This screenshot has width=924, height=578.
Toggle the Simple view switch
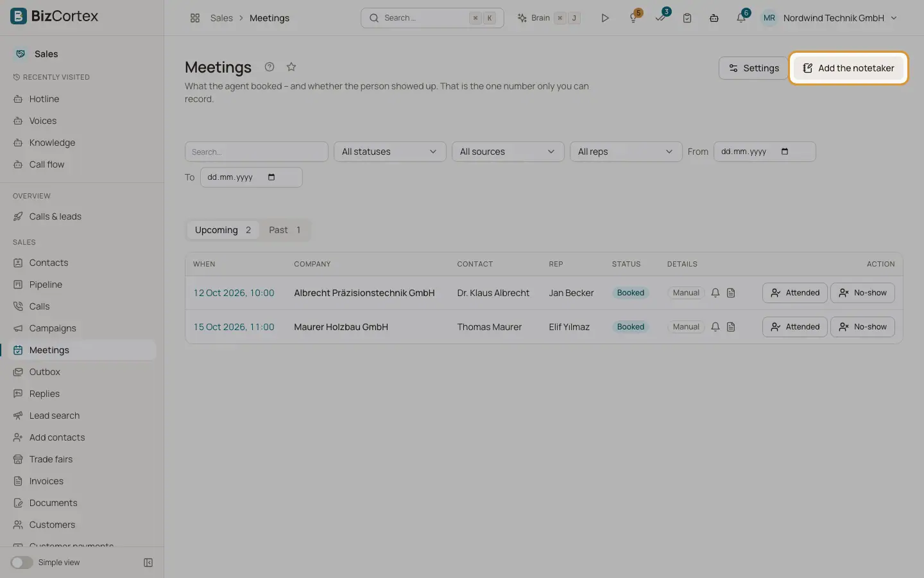pyautogui.click(x=22, y=563)
